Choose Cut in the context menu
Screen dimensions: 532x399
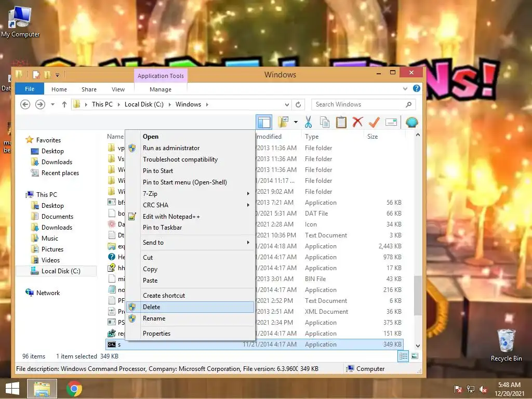(x=190, y=258)
